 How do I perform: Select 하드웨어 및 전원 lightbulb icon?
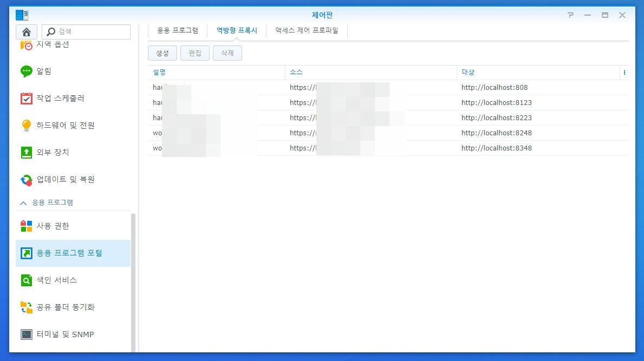coord(27,126)
